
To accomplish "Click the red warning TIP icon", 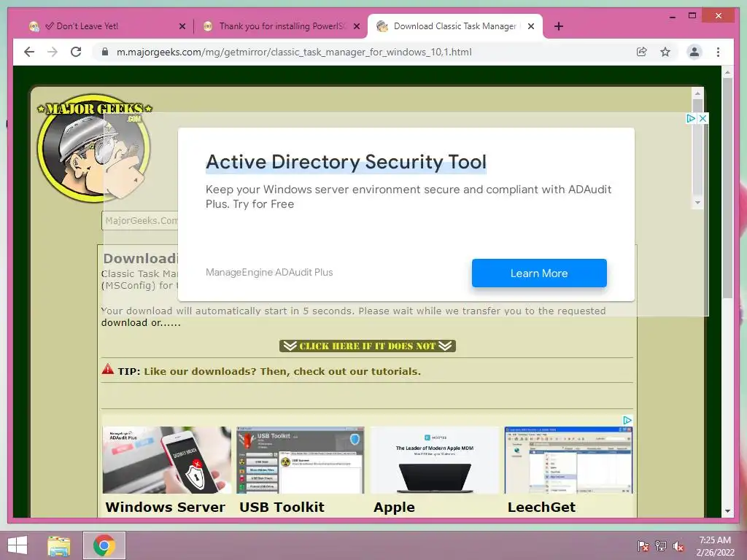I will pos(108,369).
